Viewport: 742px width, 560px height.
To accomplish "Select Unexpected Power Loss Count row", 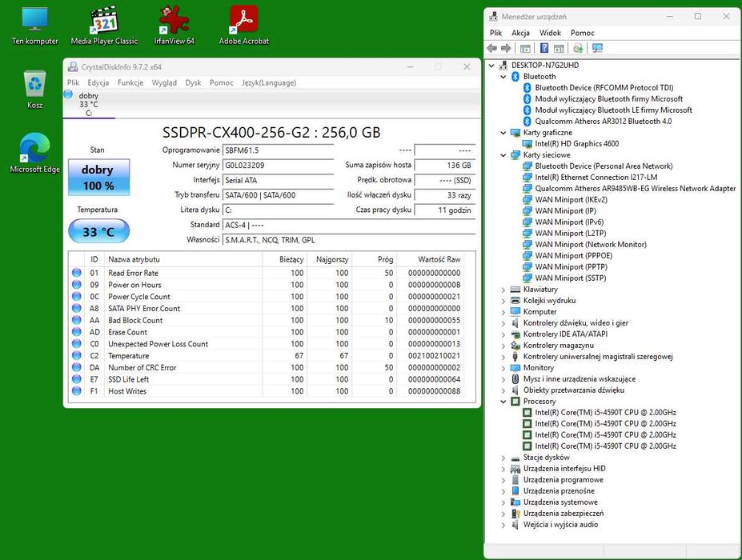I will [x=266, y=344].
